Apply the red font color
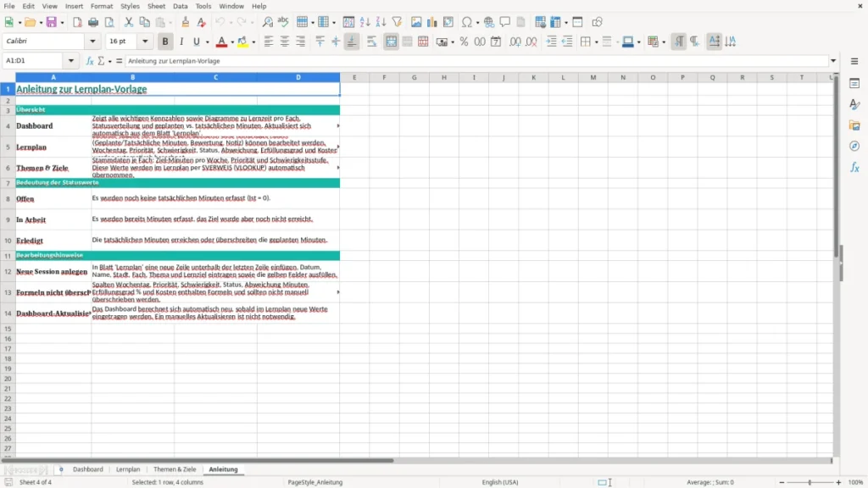Viewport: 868px width, 488px height. pyautogui.click(x=221, y=42)
